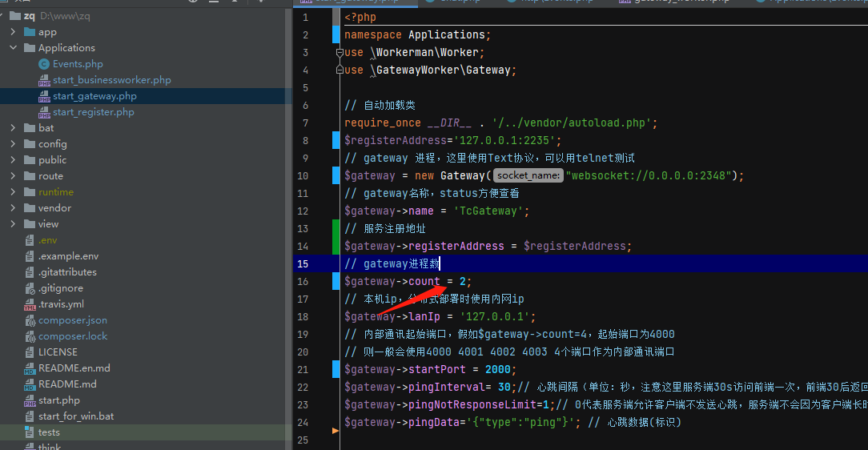The height and width of the screenshot is (450, 868).
Task: Click the 'lanIp' property on line 18
Action: pyautogui.click(x=424, y=316)
